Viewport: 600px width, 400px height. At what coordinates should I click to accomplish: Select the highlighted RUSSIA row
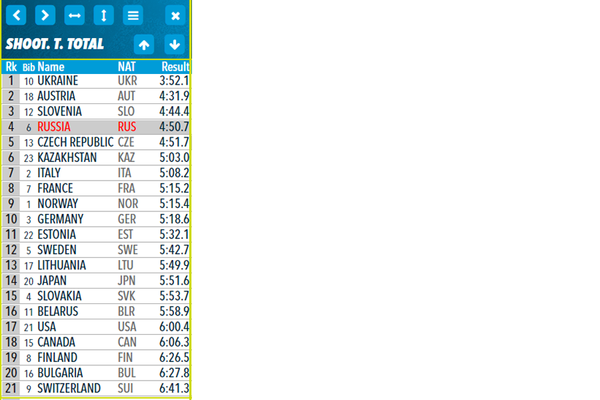[96, 127]
